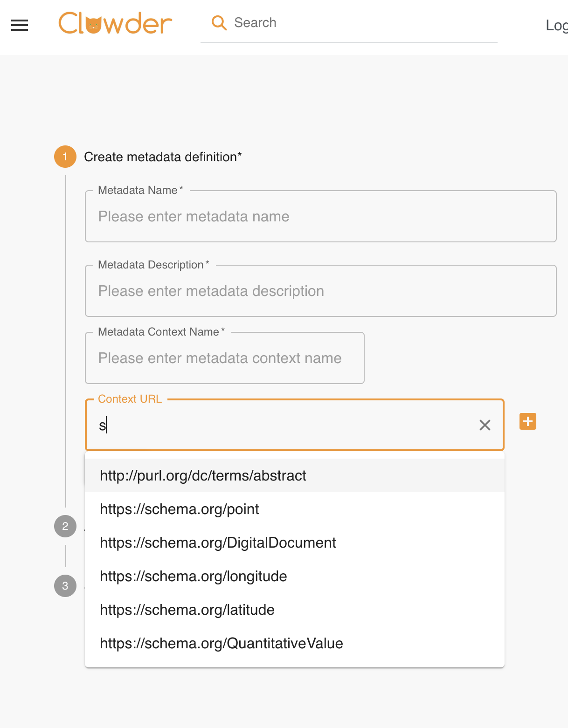Pick the schema.org/latitude option
Viewport: 568px width, 728px height.
click(187, 610)
